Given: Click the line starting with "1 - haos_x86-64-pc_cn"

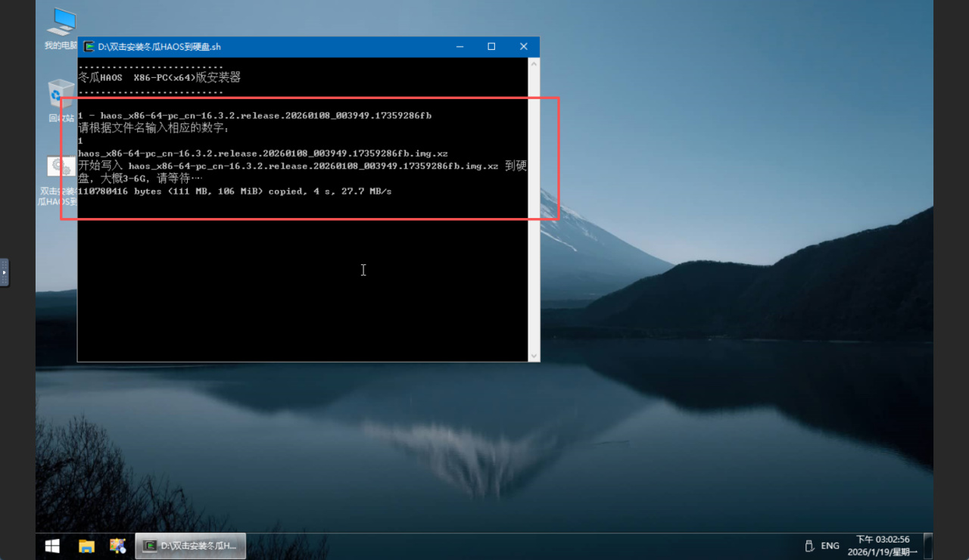Looking at the screenshot, I should (x=255, y=116).
